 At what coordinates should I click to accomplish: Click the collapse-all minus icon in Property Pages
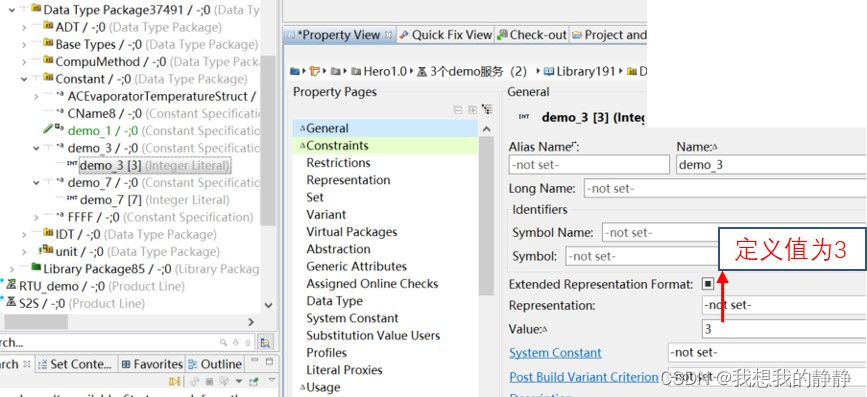pyautogui.click(x=458, y=110)
